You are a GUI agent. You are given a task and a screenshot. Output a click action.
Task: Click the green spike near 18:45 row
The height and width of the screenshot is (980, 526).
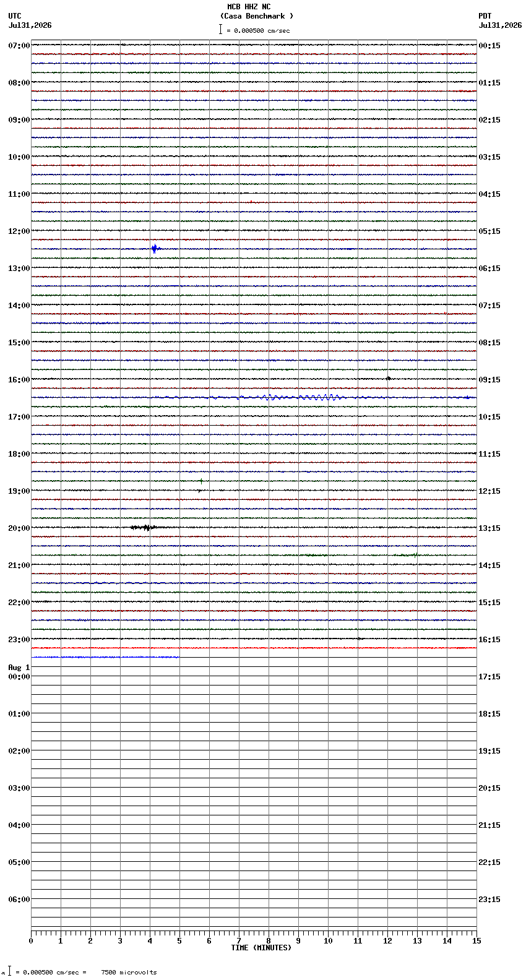pos(201,481)
